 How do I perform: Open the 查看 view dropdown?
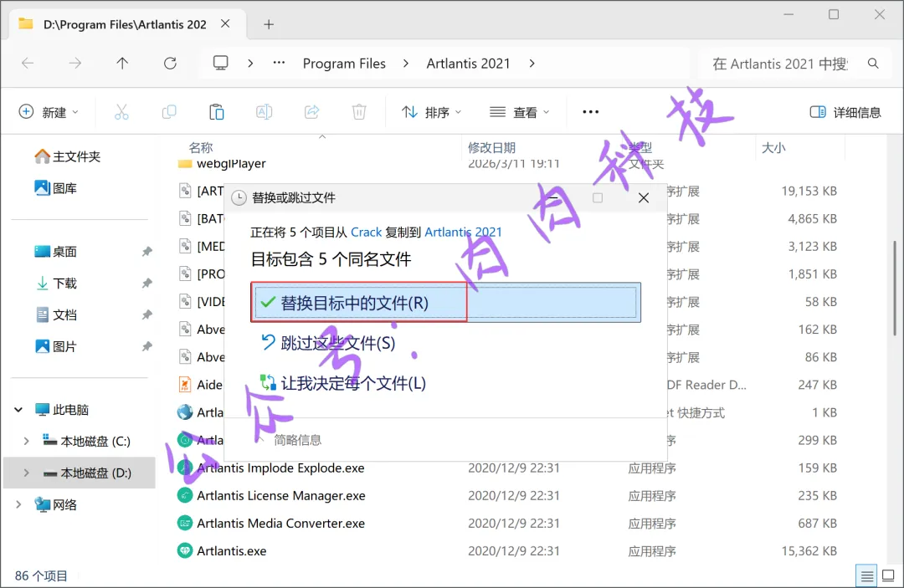520,112
